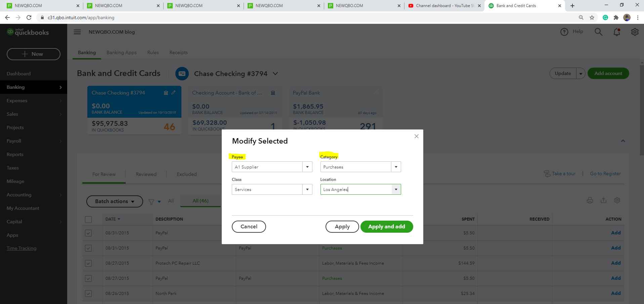Switch to the Rules tab

153,52
